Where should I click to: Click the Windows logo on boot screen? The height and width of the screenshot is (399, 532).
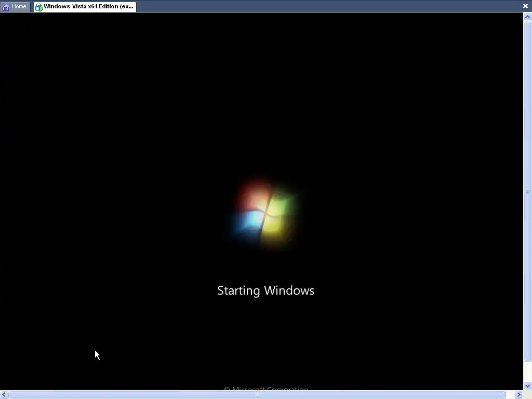click(x=264, y=214)
